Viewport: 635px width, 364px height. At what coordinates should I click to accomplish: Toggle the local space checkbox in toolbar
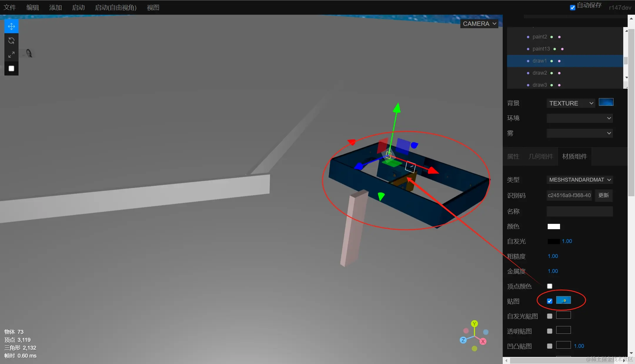pyautogui.click(x=11, y=68)
